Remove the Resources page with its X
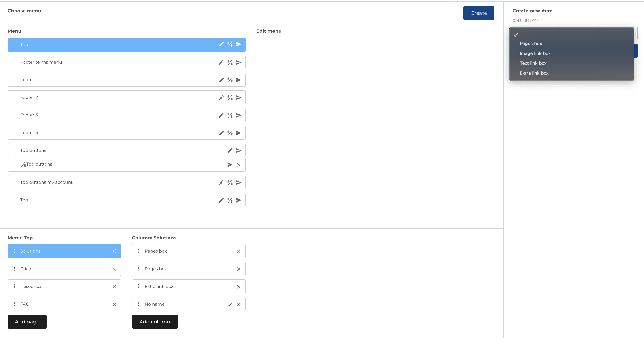 115,287
